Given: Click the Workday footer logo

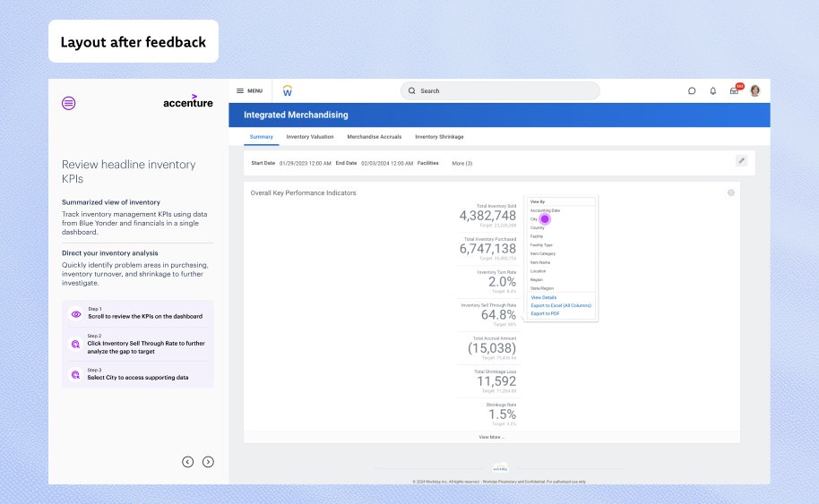Looking at the screenshot, I should click(500, 467).
